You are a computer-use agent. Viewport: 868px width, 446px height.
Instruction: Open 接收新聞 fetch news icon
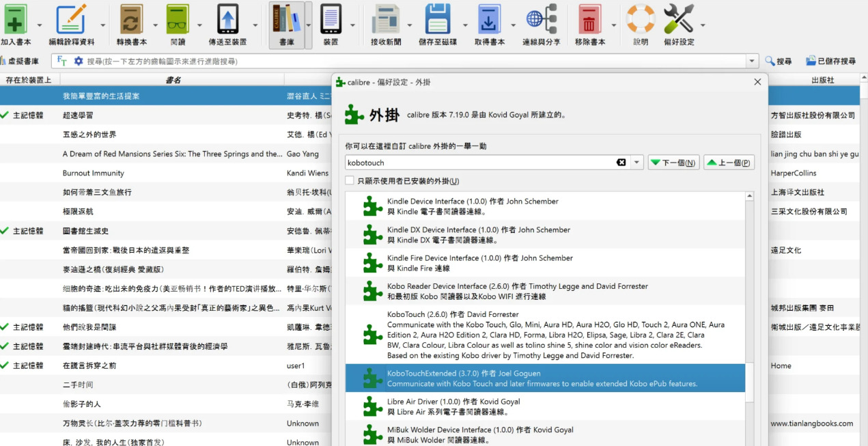tap(386, 19)
